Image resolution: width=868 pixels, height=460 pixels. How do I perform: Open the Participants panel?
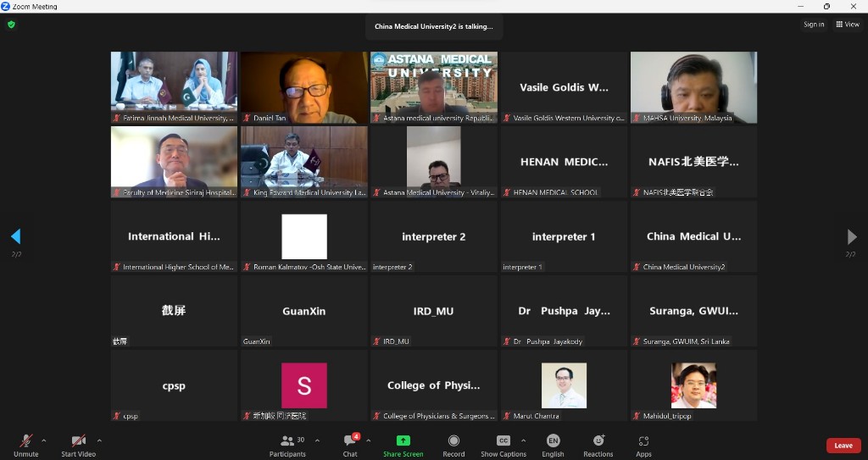tap(287, 446)
